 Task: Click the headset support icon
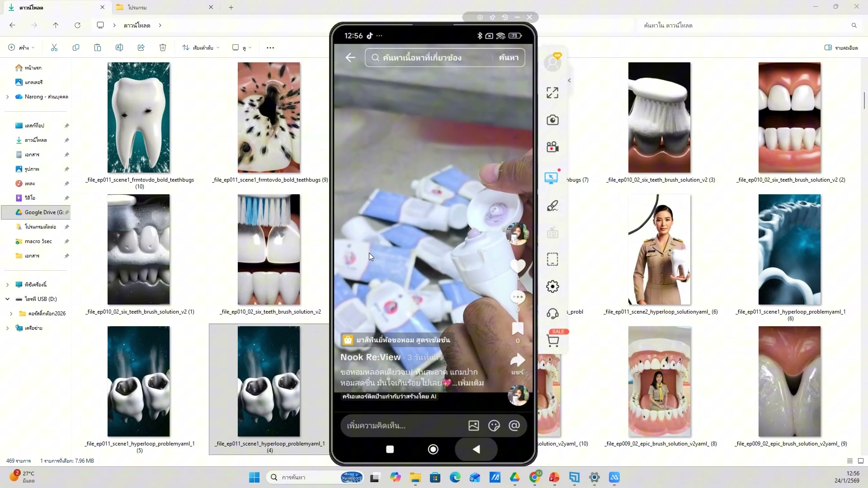(552, 314)
